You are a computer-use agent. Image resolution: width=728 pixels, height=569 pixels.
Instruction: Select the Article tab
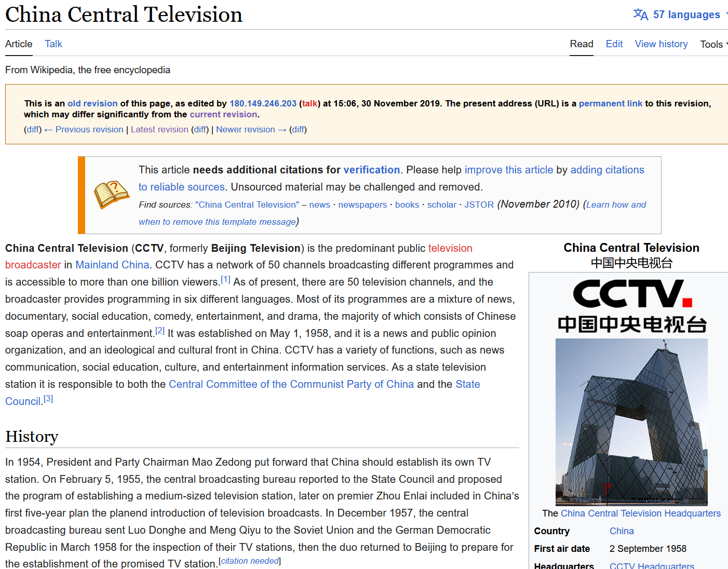pyautogui.click(x=19, y=44)
